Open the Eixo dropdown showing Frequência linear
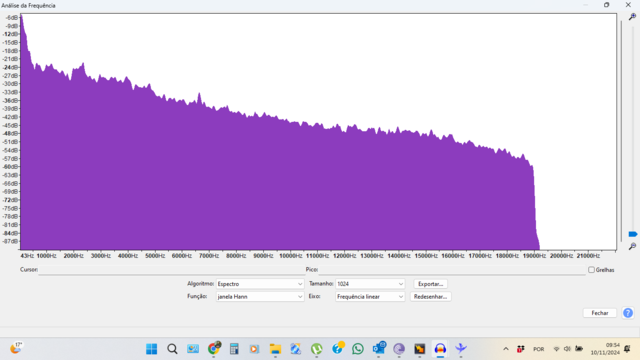The image size is (640, 360). coord(370,297)
